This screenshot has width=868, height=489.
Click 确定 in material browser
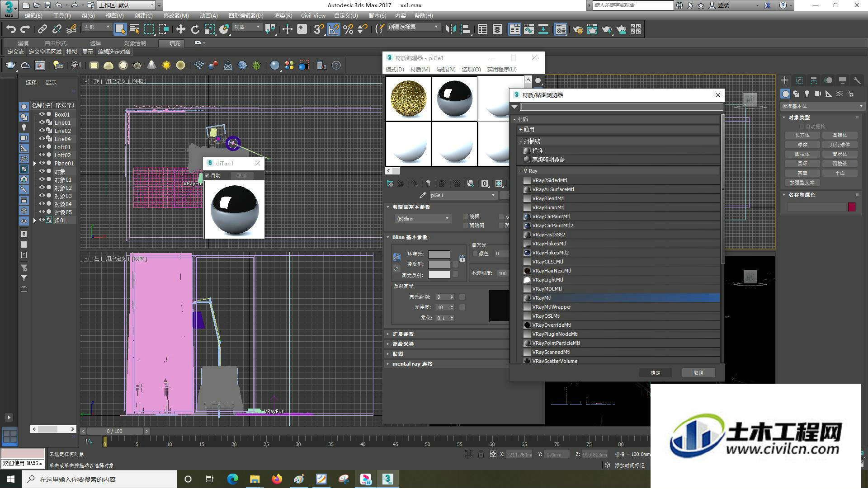pyautogui.click(x=655, y=373)
